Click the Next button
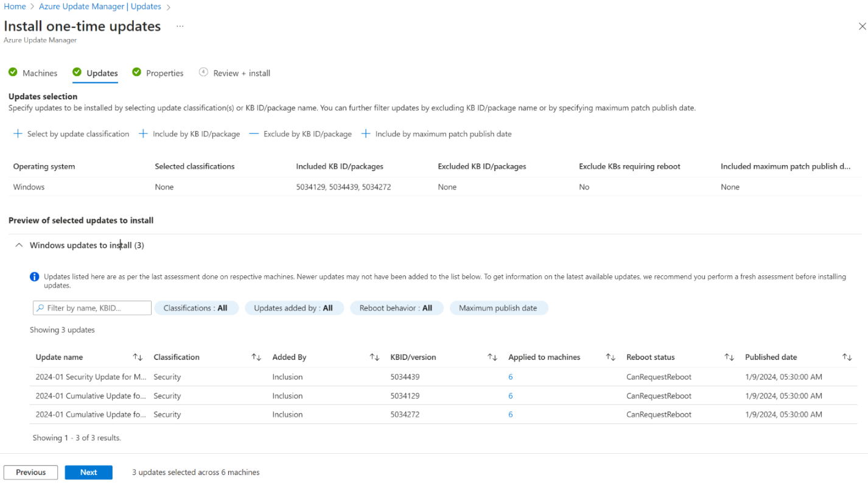 click(x=89, y=473)
